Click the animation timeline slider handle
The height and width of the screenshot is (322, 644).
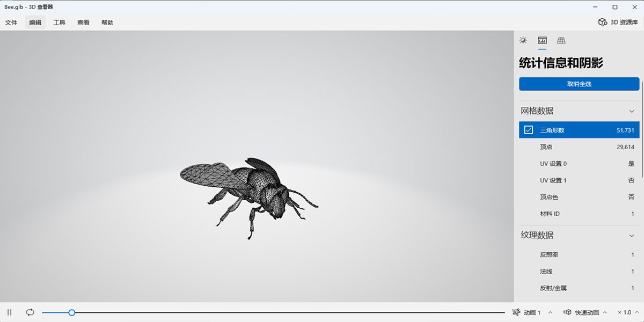71,312
